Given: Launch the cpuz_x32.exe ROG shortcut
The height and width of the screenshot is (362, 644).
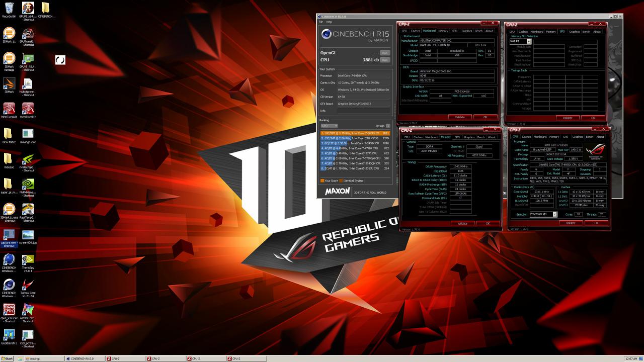Looking at the screenshot, I should [x=9, y=313].
